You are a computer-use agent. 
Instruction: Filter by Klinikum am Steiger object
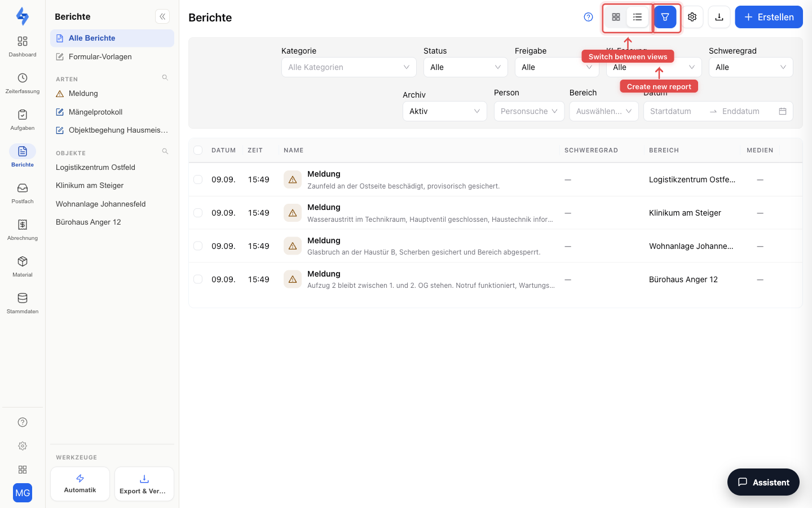(112, 186)
